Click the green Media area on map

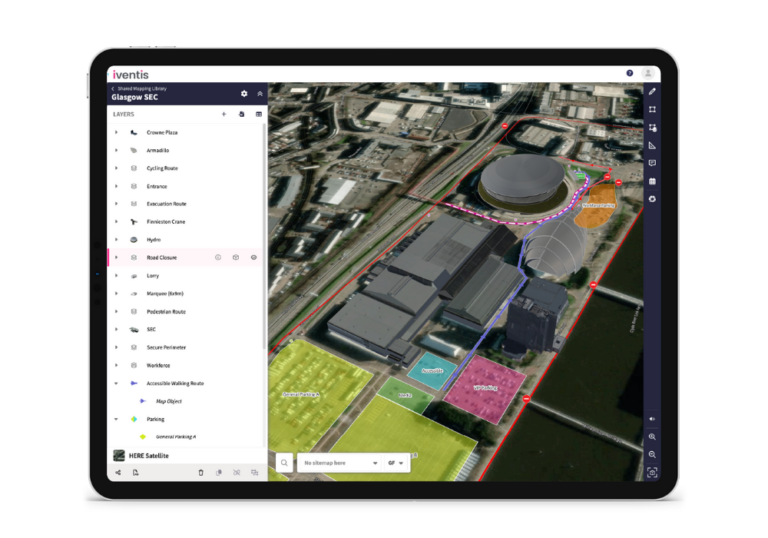(x=405, y=395)
